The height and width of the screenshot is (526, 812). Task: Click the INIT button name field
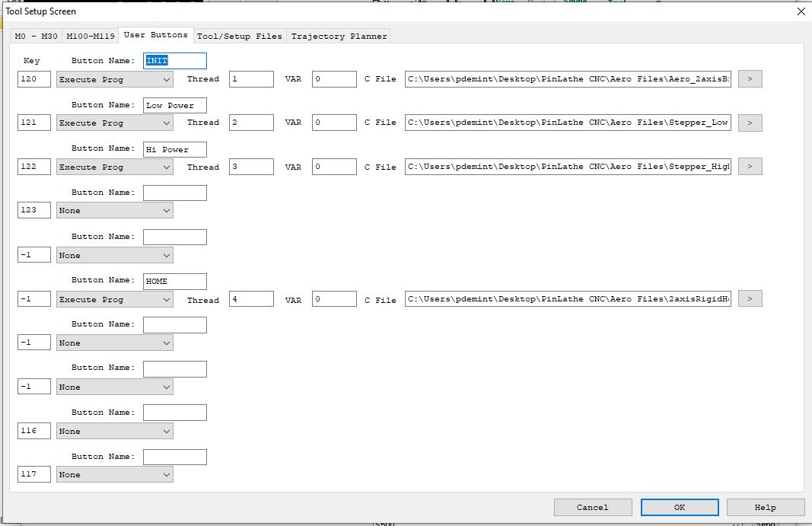[174, 61]
